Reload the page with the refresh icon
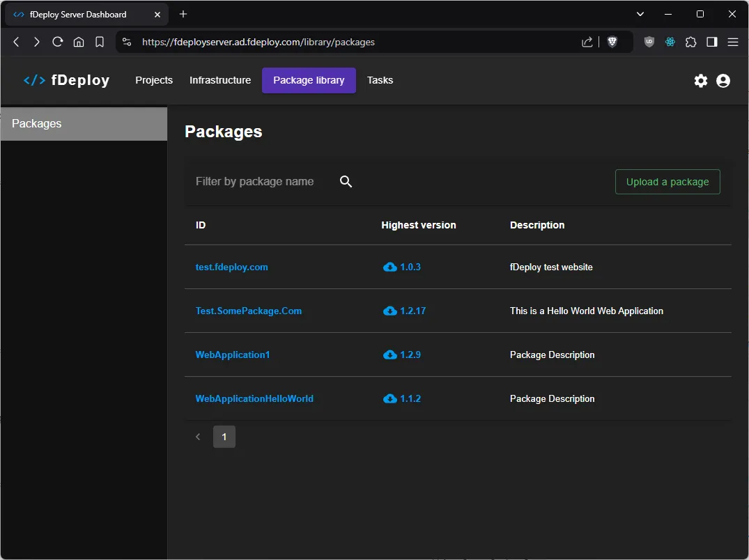This screenshot has height=560, width=749. pyautogui.click(x=58, y=42)
